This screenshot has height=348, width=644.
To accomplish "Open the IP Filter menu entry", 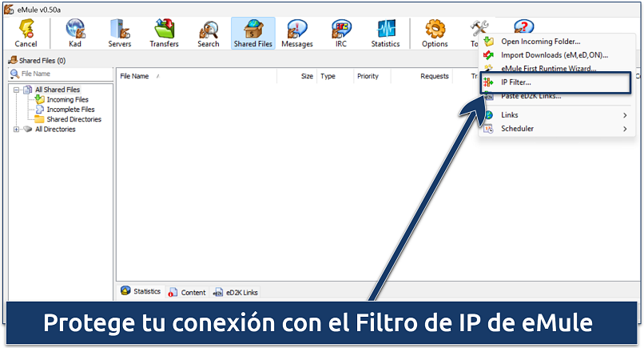I will [x=555, y=82].
